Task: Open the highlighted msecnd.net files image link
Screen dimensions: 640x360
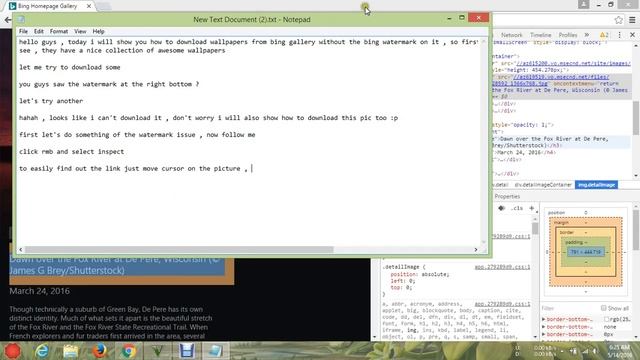Action: click(561, 77)
